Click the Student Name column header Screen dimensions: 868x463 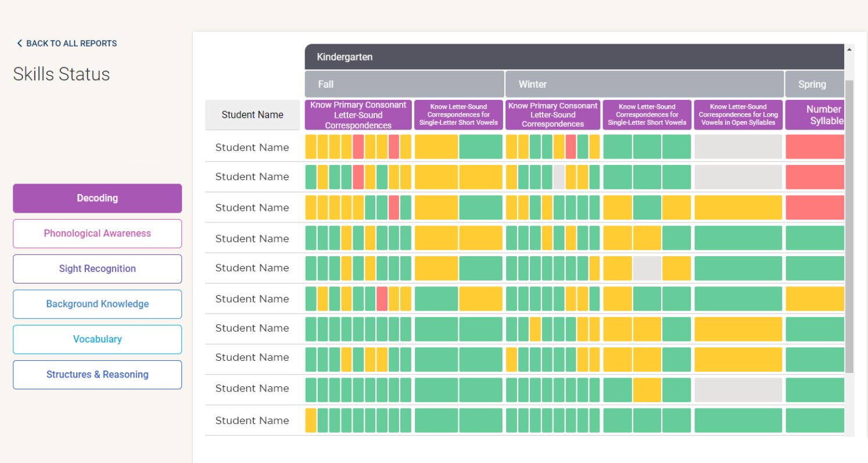coord(252,115)
